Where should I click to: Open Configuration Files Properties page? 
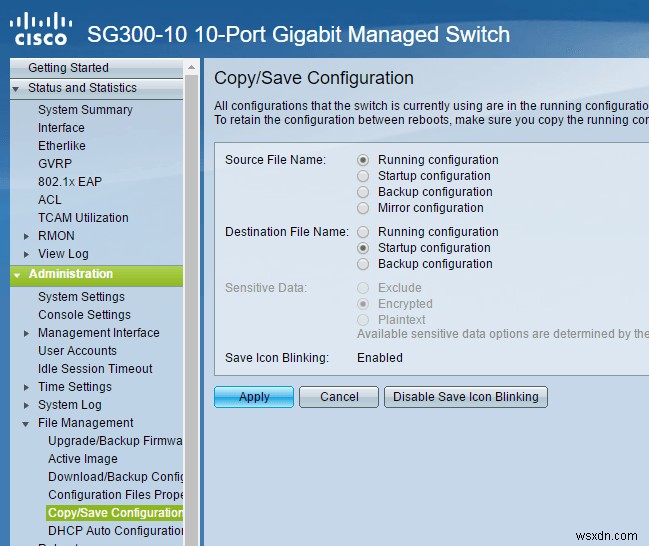click(x=115, y=495)
